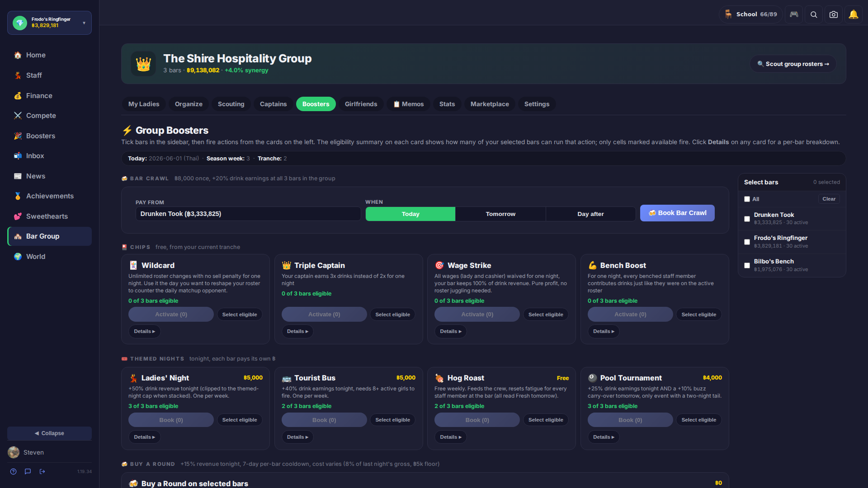Image resolution: width=868 pixels, height=488 pixels.
Task: Open the Frodo's Ringfinger bar switcher dropdown
Action: [x=49, y=23]
